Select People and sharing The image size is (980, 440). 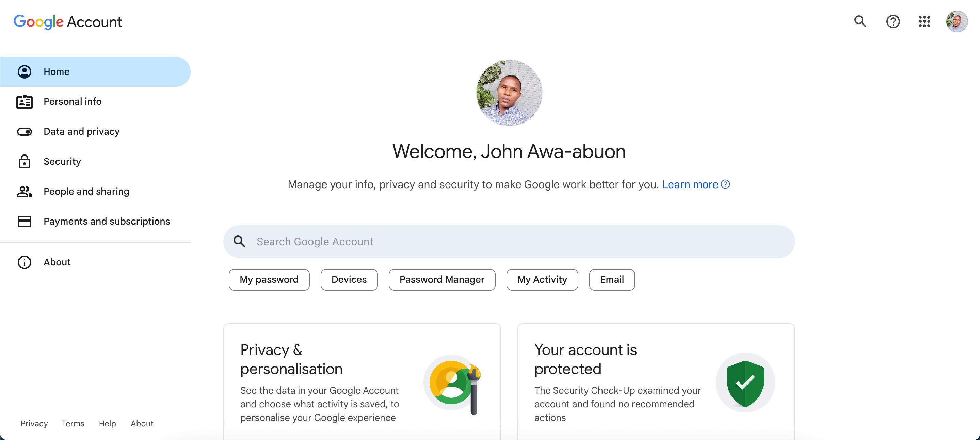point(86,191)
